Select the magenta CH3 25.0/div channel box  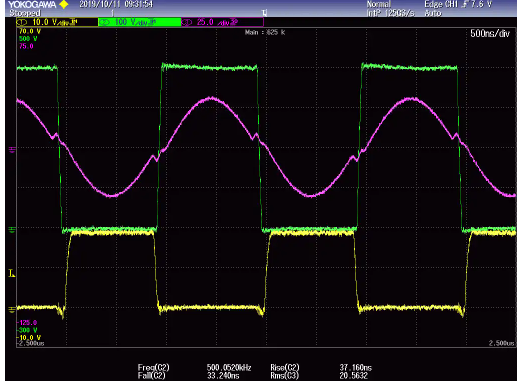222,22
